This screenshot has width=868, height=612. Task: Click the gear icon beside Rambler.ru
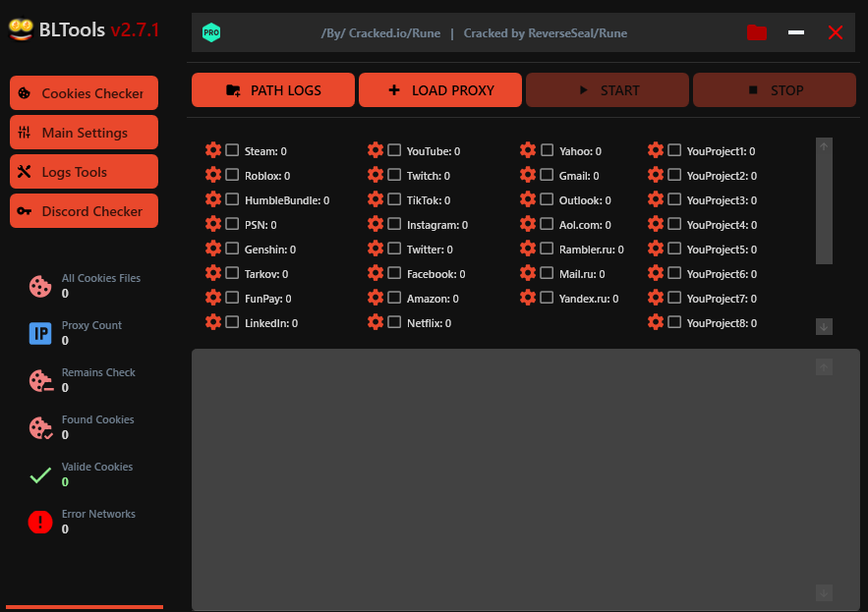[528, 249]
